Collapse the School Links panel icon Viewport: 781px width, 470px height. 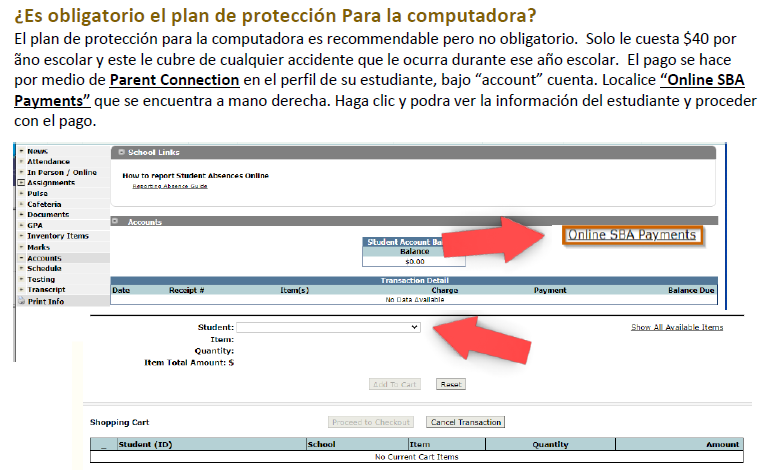[121, 152]
